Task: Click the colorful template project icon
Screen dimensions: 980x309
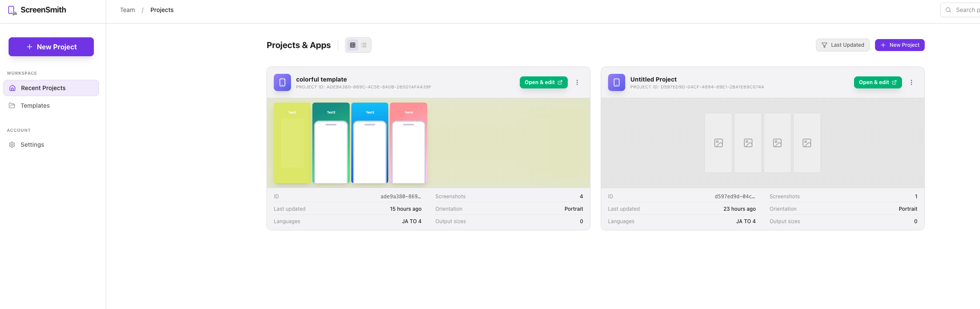Action: pyautogui.click(x=282, y=82)
